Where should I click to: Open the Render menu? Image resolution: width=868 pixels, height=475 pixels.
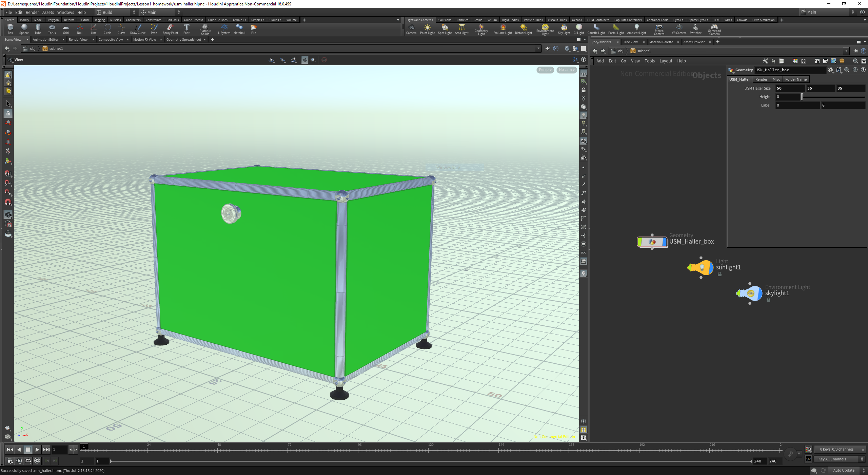[x=32, y=12]
